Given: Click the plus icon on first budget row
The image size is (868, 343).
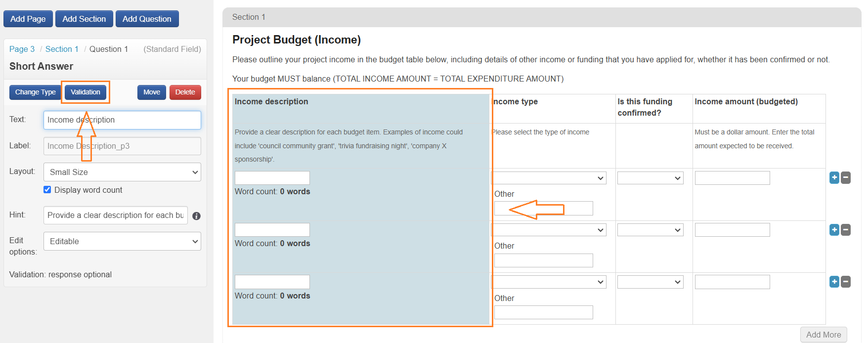Looking at the screenshot, I should (834, 178).
